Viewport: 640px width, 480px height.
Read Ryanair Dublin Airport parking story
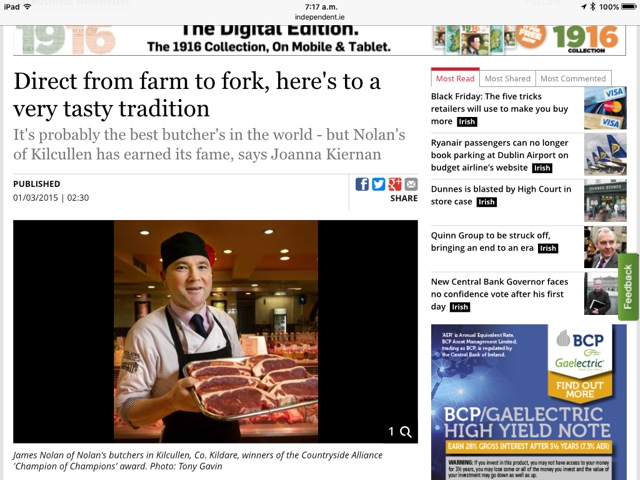(500, 155)
